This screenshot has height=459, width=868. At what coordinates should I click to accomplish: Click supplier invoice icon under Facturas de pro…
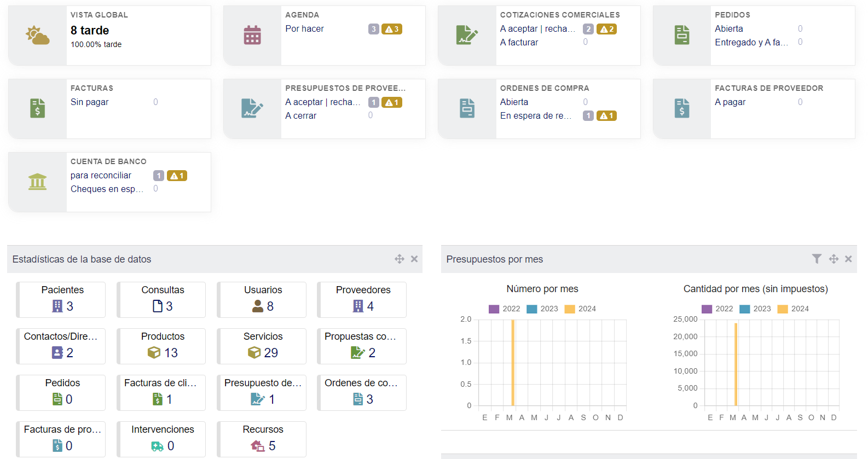point(57,446)
